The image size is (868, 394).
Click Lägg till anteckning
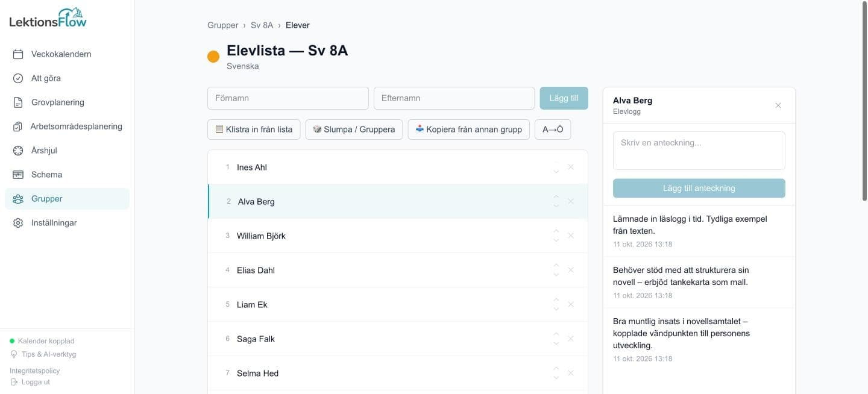click(x=699, y=188)
